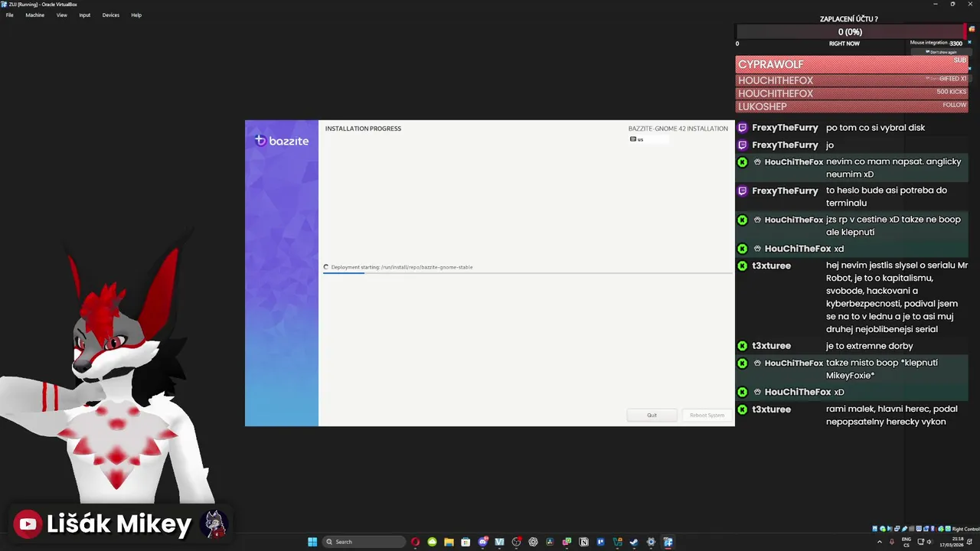
Task: Open Discord from taskbar
Action: tap(483, 542)
